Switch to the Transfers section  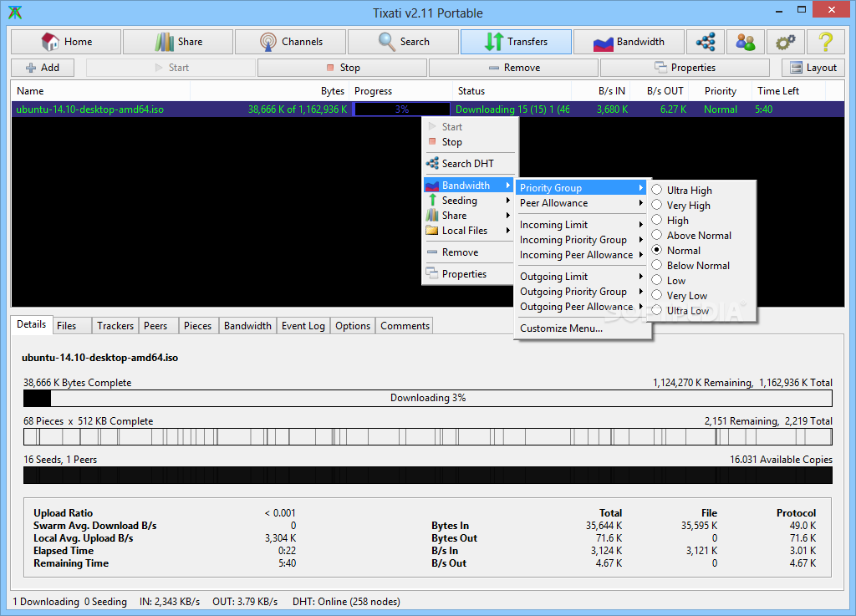516,42
